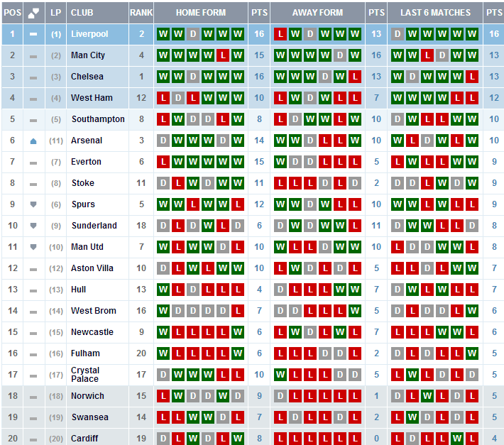
Task: Click Sunderland's down-arrow movement icon
Action: tap(33, 226)
